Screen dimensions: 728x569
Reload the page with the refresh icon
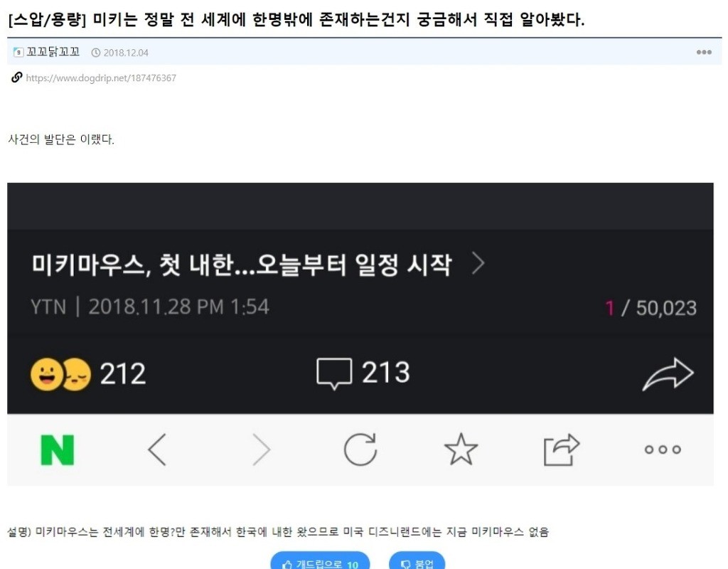360,450
